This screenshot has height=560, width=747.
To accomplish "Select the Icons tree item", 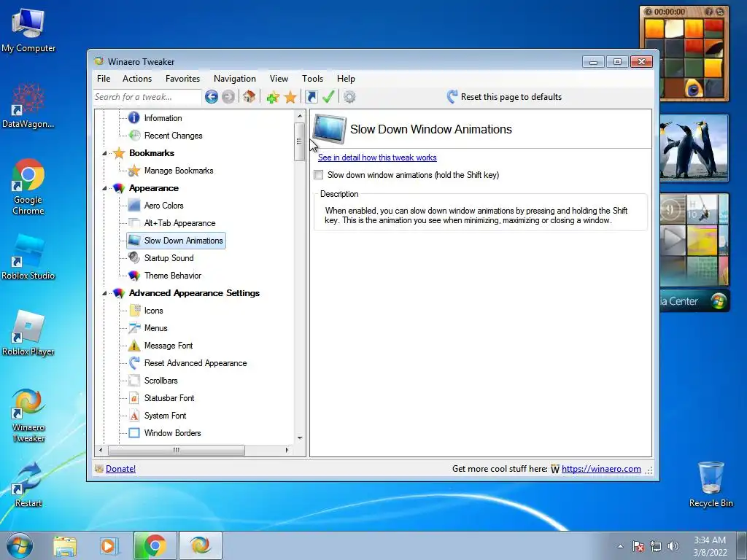I will pyautogui.click(x=153, y=311).
